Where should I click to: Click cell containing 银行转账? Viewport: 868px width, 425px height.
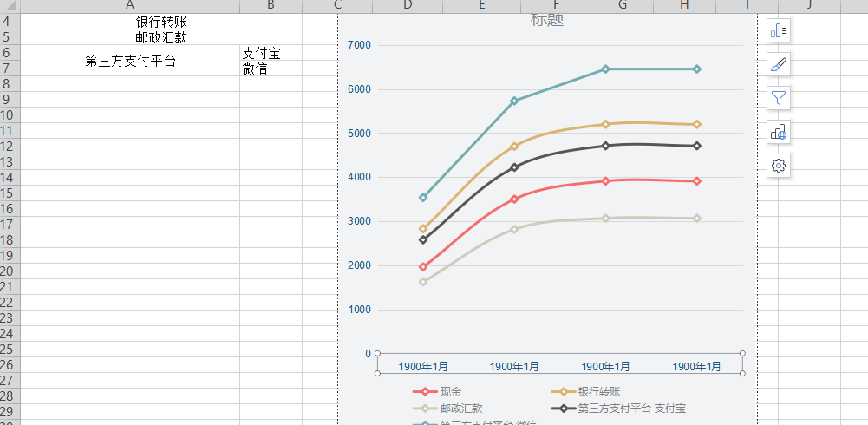tap(161, 22)
